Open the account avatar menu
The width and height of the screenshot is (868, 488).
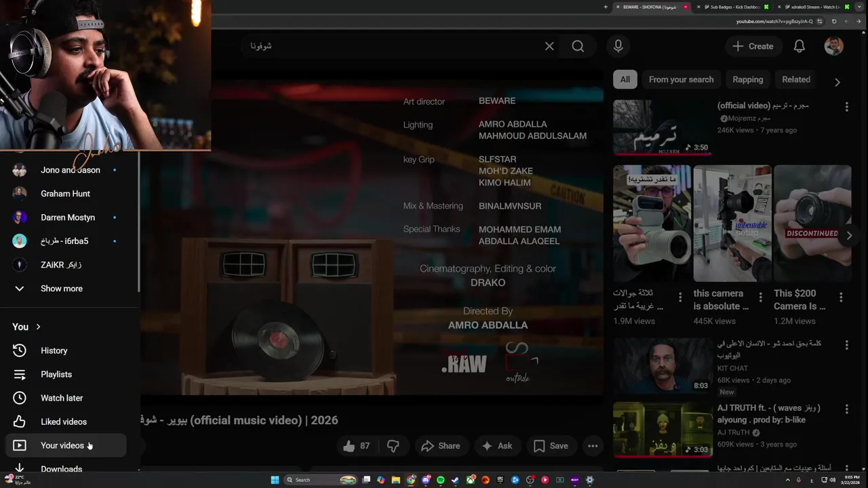point(834,46)
